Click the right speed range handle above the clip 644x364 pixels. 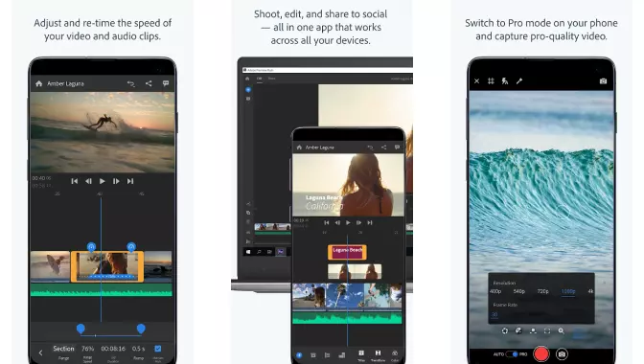(x=131, y=246)
